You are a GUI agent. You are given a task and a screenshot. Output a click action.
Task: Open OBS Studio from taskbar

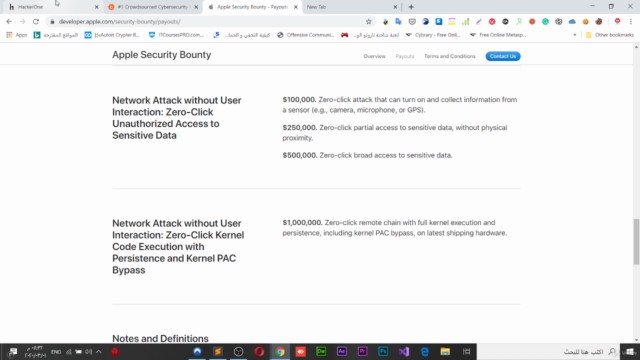(x=239, y=351)
